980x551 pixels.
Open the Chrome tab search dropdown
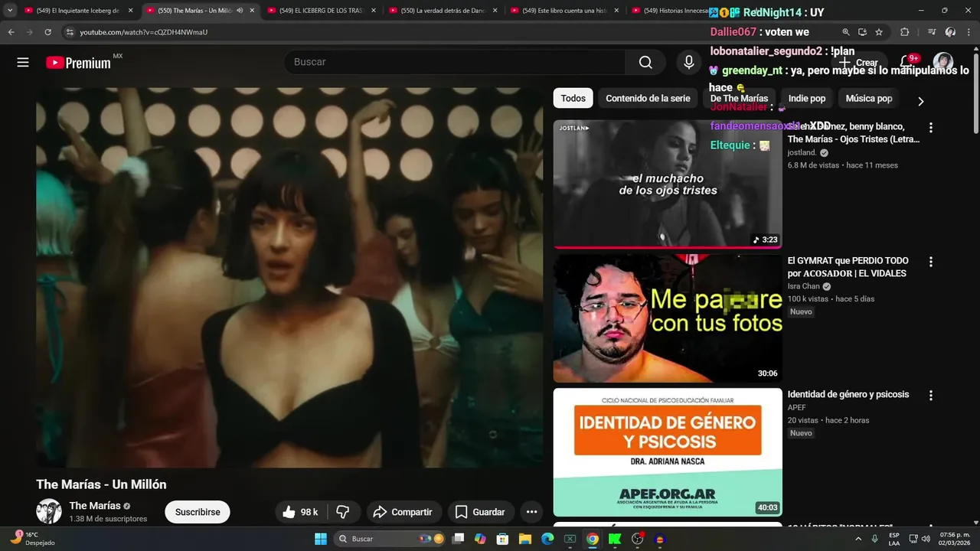[x=10, y=11]
